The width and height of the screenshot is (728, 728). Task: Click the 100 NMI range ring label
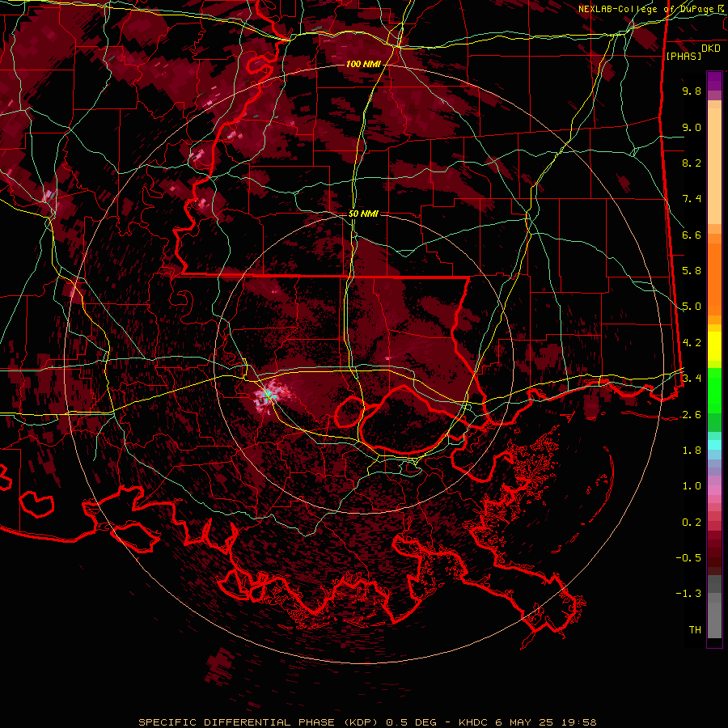click(x=363, y=64)
